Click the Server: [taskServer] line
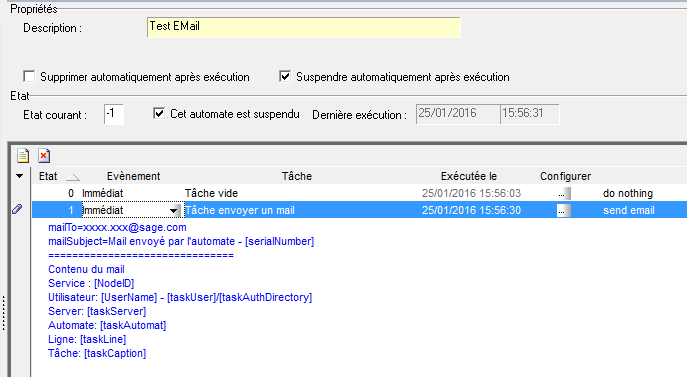687x377 pixels. pyautogui.click(x=97, y=311)
